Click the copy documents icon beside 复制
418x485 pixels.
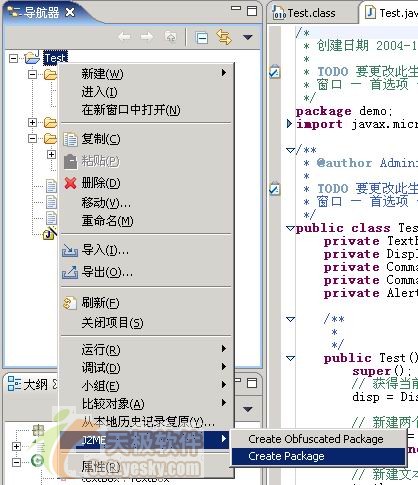(x=70, y=139)
